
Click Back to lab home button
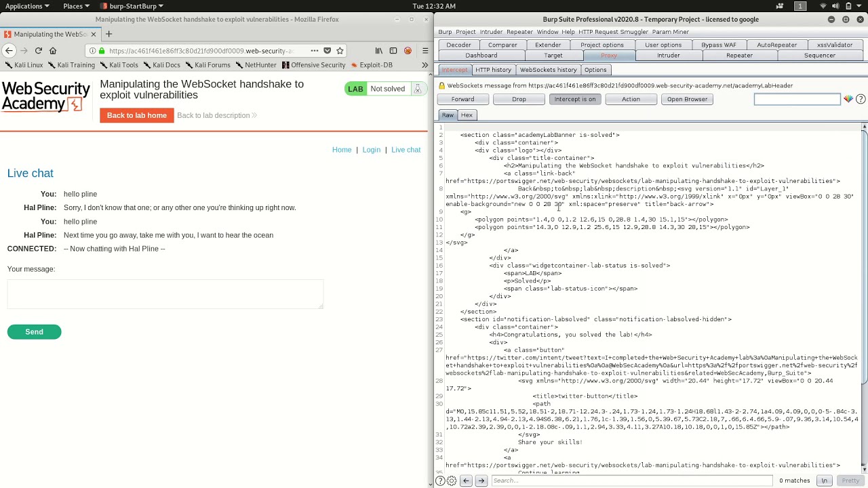pyautogui.click(x=136, y=115)
